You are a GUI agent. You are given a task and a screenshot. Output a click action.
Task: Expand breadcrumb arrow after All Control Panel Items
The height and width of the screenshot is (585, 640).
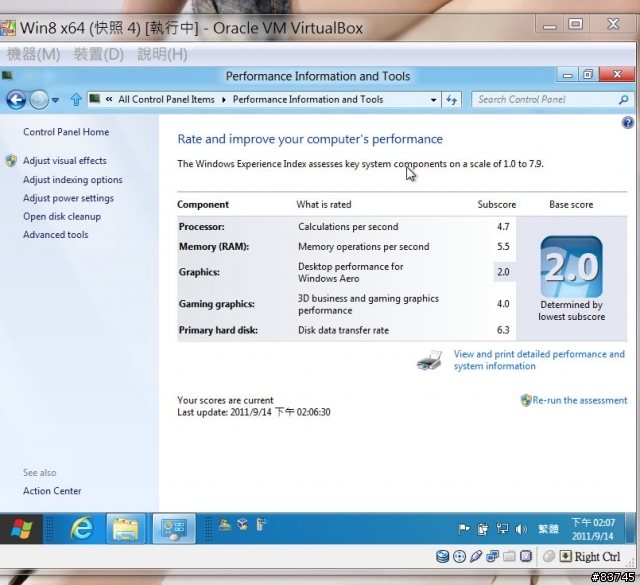(224, 100)
